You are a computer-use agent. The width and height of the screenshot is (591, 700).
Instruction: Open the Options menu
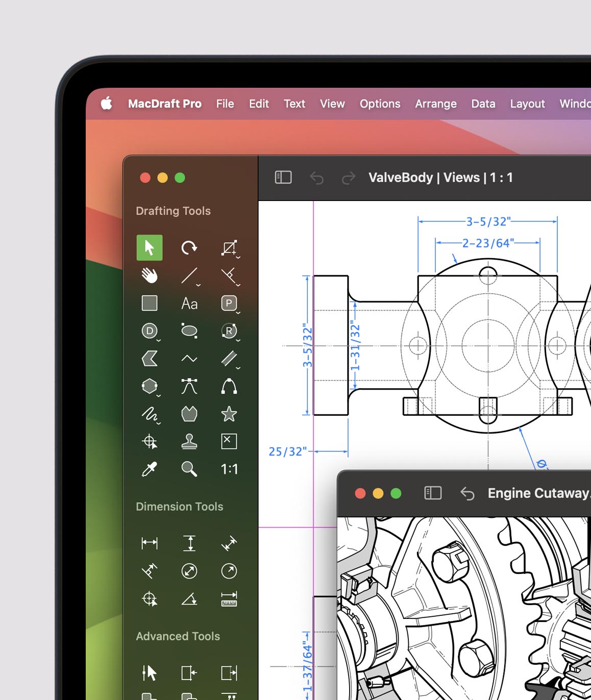[x=380, y=104]
